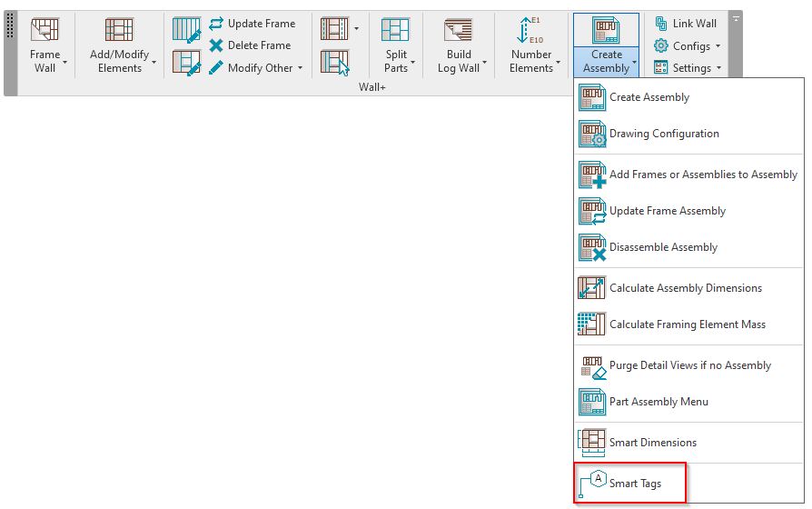Click the Build Log Wall icon
This screenshot has height=509, width=812.
(459, 30)
